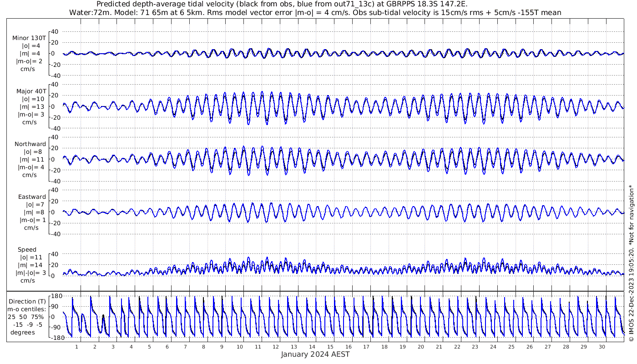Click the '|o| =8' value under Northward
Screen dimensions: 637x364
[32, 152]
